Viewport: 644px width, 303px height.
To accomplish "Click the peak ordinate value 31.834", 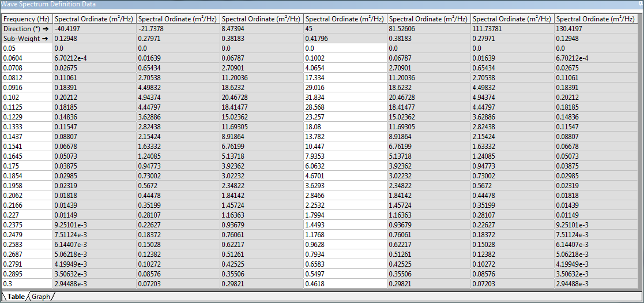I will [x=345, y=98].
